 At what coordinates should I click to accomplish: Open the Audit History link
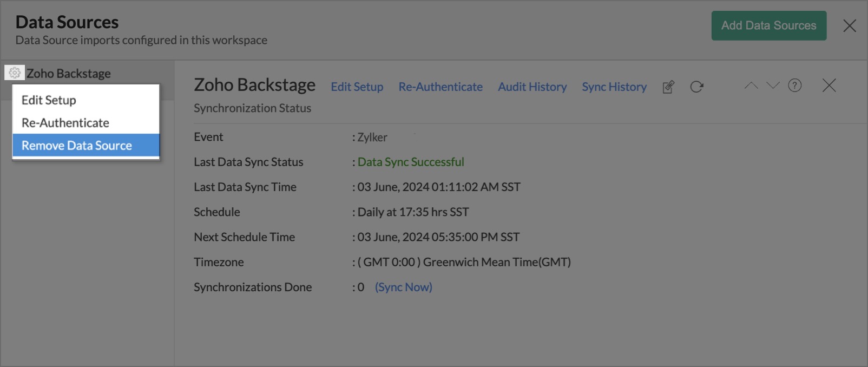click(x=532, y=87)
